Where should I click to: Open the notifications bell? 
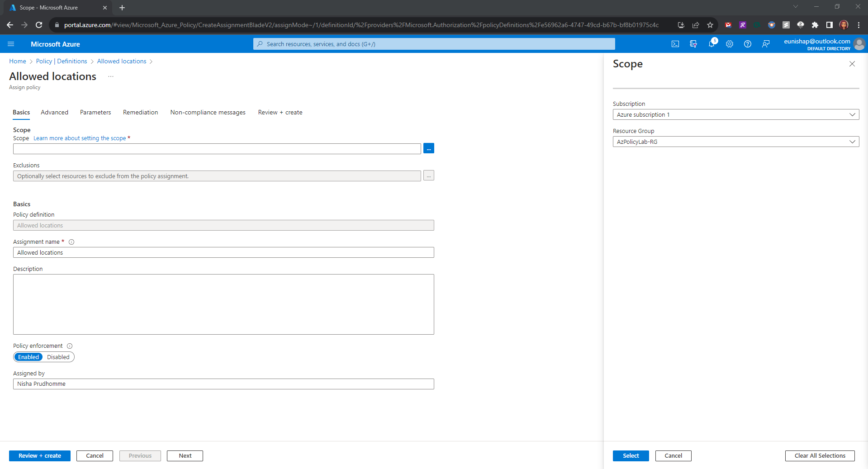point(711,44)
